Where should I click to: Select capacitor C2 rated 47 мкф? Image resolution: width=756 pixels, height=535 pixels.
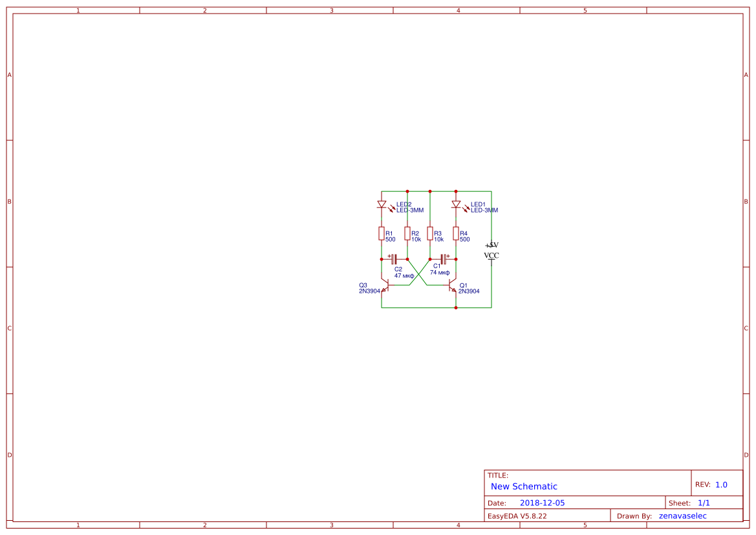tap(394, 259)
